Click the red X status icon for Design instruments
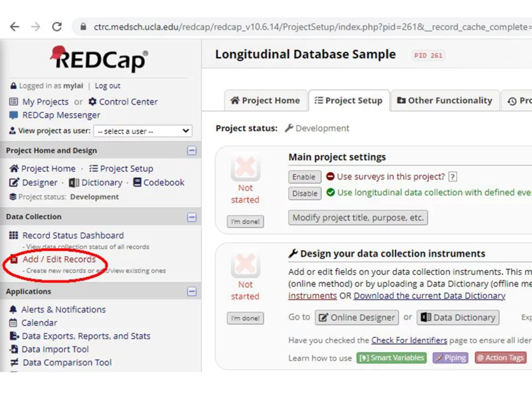 pyautogui.click(x=245, y=263)
